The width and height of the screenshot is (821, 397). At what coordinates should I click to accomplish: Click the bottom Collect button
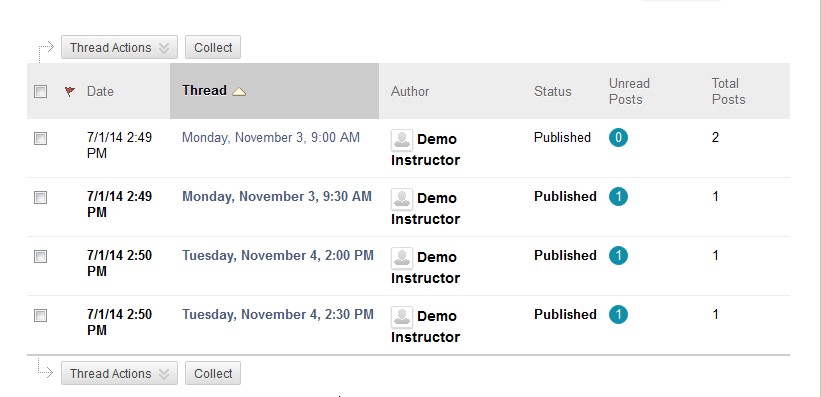pyautogui.click(x=213, y=373)
